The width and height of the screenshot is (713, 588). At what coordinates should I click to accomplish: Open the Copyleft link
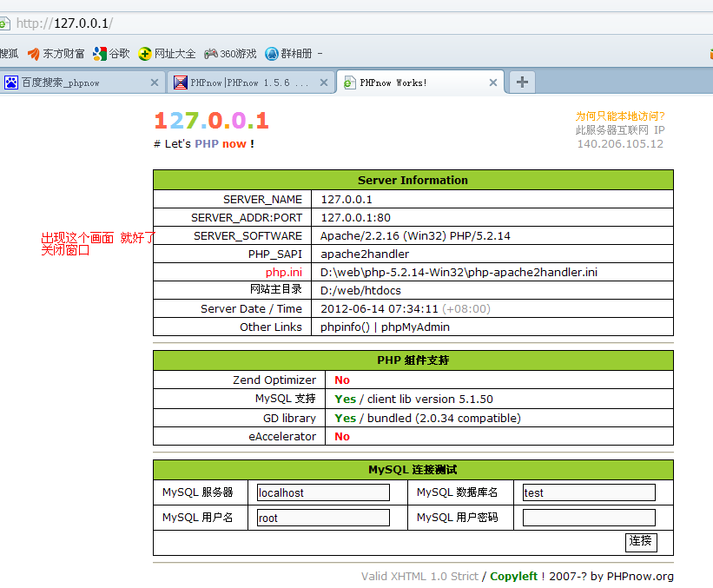[x=513, y=576]
